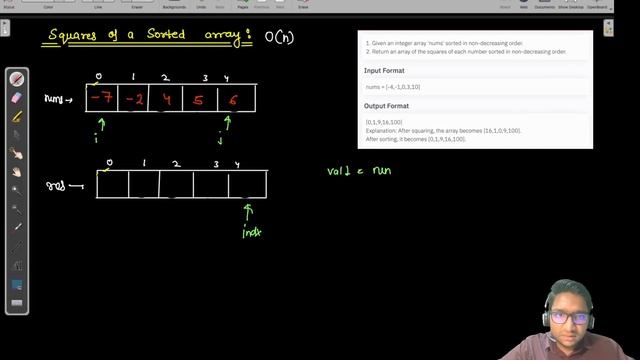
Task: Click the 'Output Format' heading
Action: coord(386,106)
